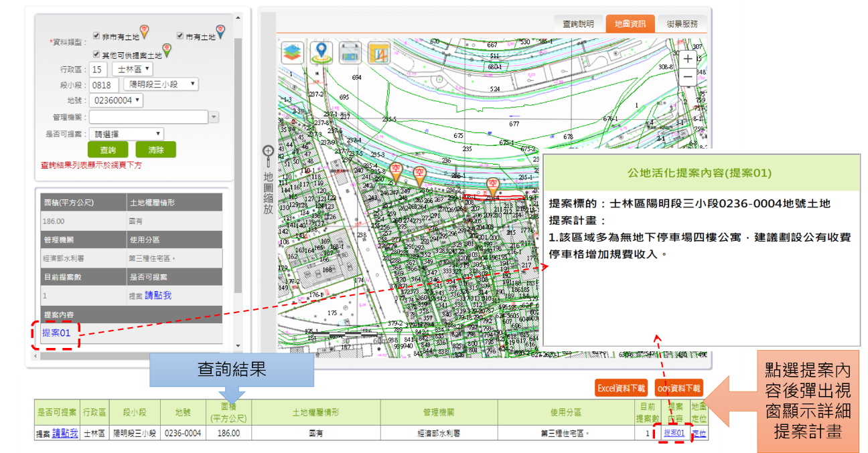This screenshot has height=453, width=868.
Task: Switch to the 查詢說明 tab
Action: click(x=577, y=23)
